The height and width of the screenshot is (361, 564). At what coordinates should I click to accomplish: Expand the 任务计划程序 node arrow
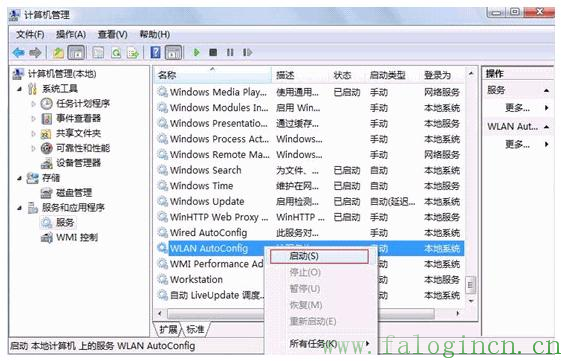(x=33, y=104)
